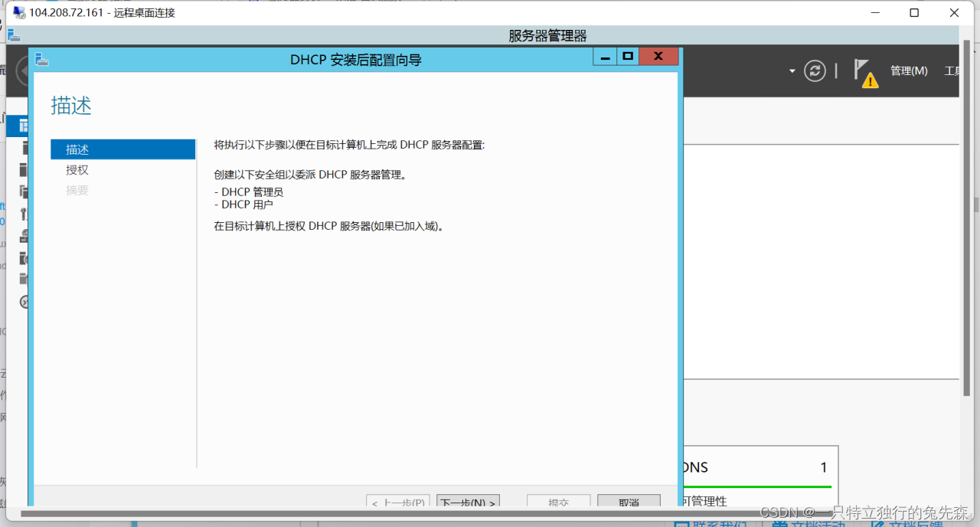Maximize the DHCP configuration wizard

pos(628,57)
